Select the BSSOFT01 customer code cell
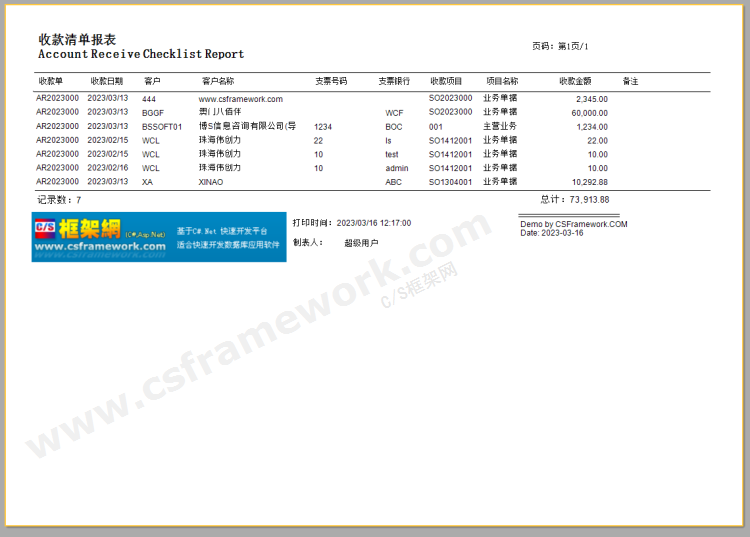 (x=162, y=127)
